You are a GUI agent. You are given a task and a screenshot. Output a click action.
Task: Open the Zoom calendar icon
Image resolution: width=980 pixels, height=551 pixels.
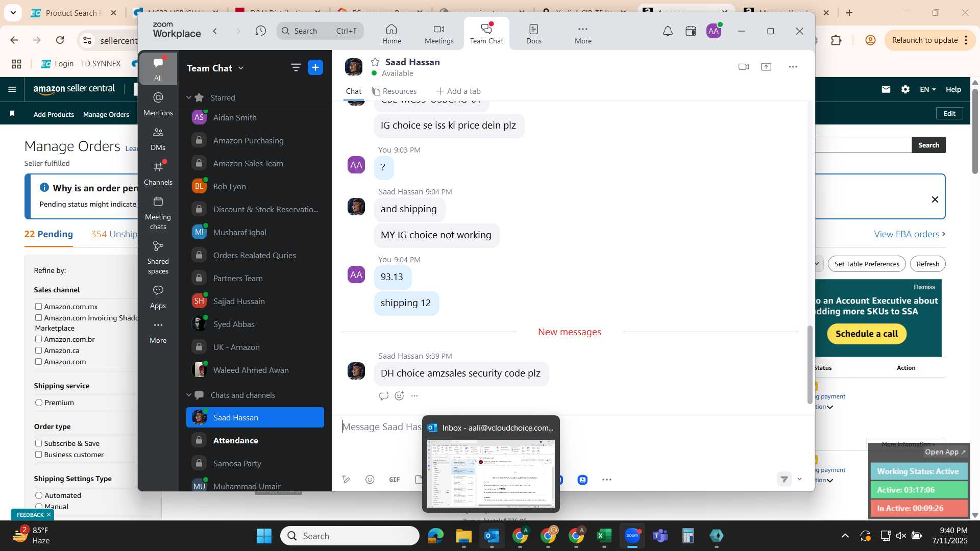tap(691, 32)
